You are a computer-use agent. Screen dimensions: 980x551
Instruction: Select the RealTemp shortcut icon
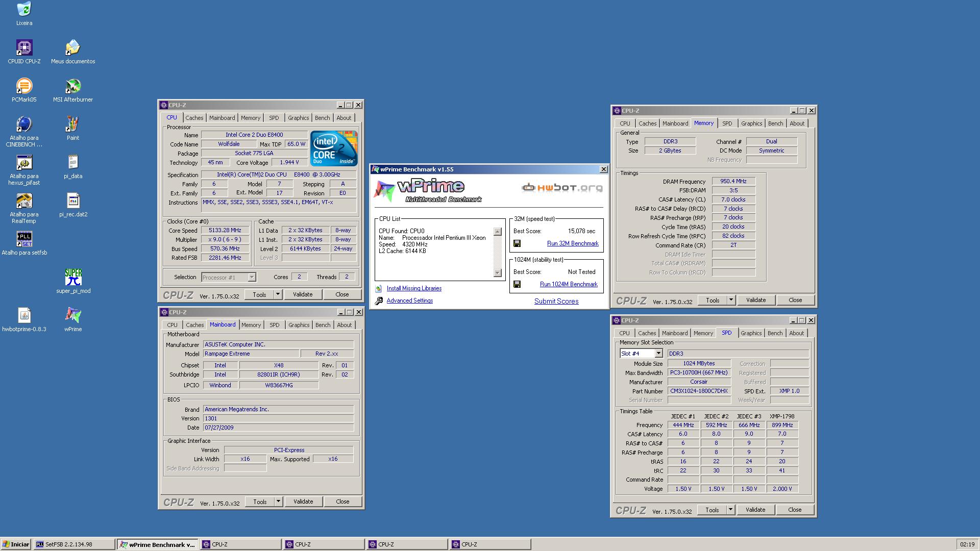tap(24, 201)
